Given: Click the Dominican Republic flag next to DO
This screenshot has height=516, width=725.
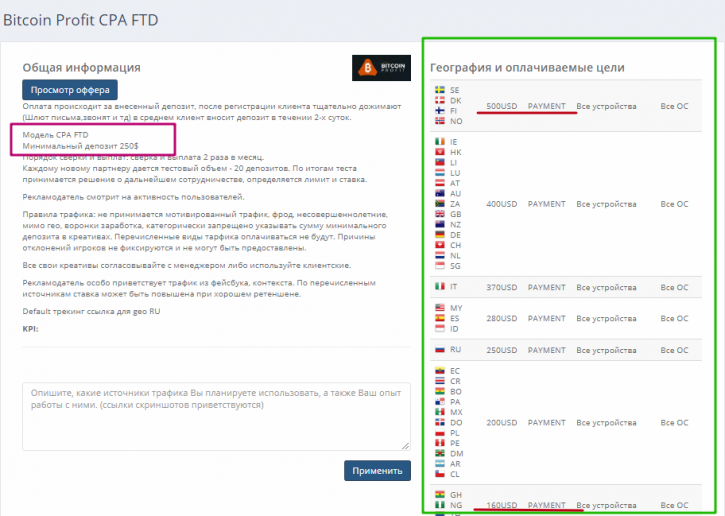Looking at the screenshot, I should pos(440,423).
